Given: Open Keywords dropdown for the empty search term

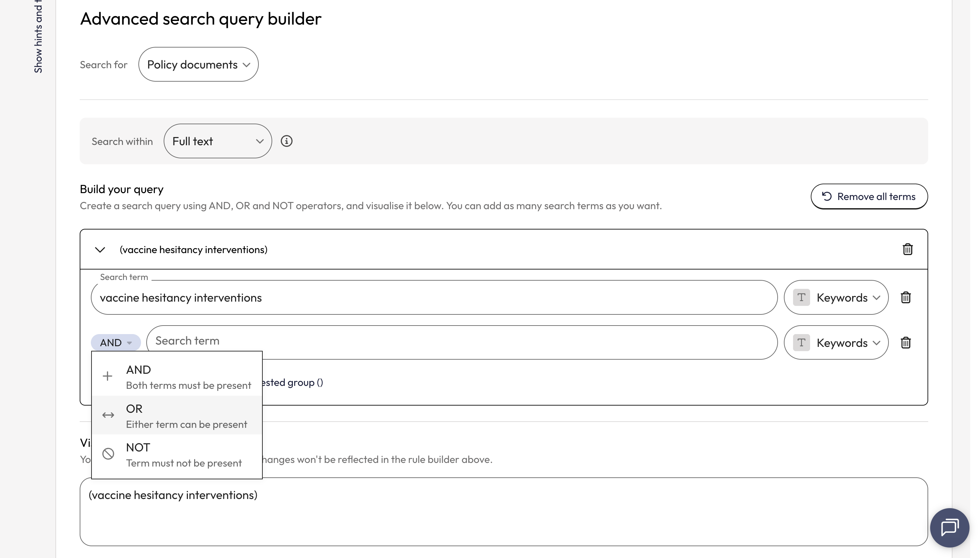Looking at the screenshot, I should click(x=836, y=343).
